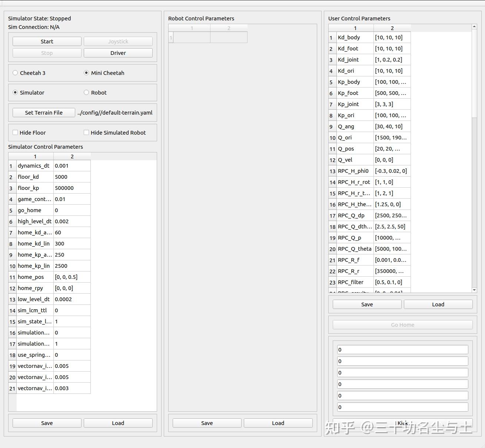Screen dimensions: 485x448
Task: Click the home_rpy parameter name
Action: point(35,288)
